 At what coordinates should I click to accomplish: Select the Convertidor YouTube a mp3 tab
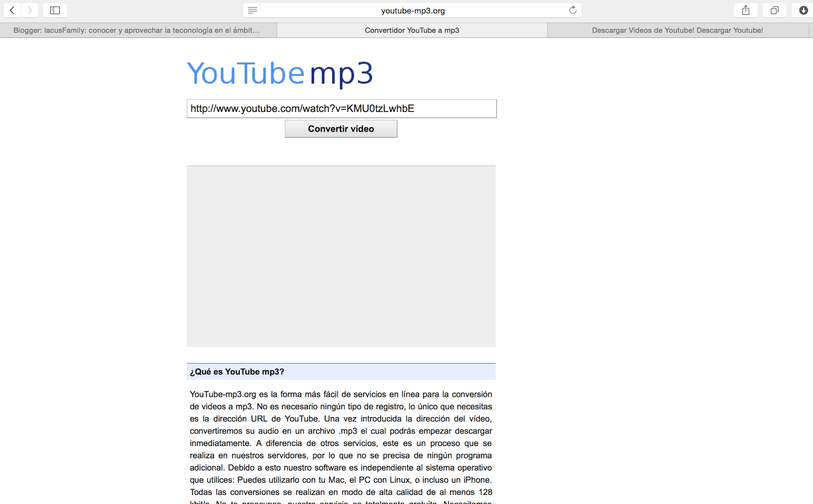pos(412,30)
